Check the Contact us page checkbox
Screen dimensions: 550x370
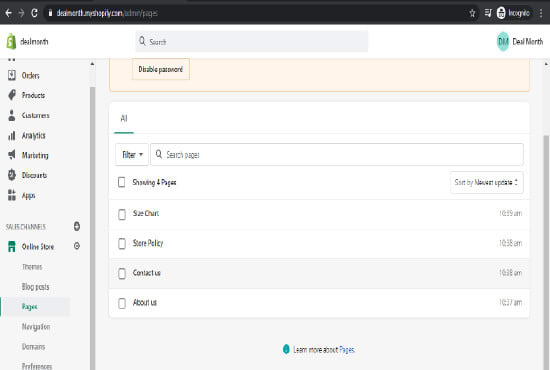click(x=122, y=274)
